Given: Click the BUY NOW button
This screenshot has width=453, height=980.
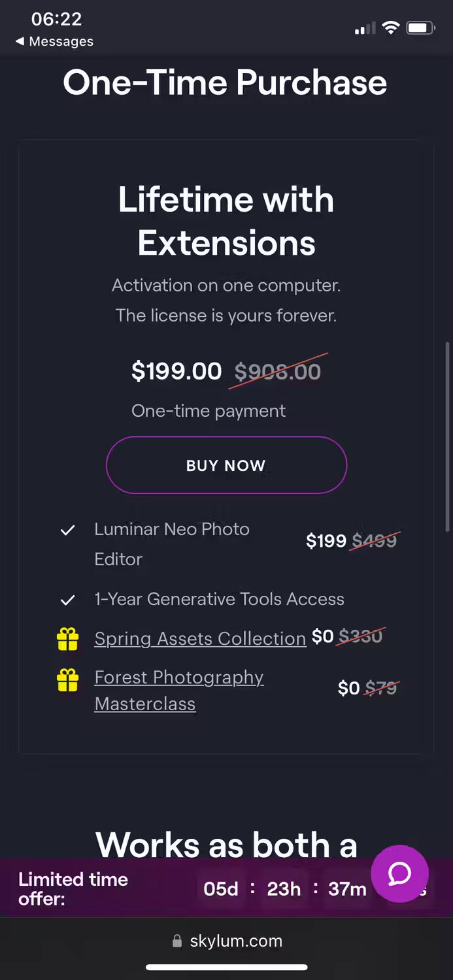Looking at the screenshot, I should tap(226, 465).
